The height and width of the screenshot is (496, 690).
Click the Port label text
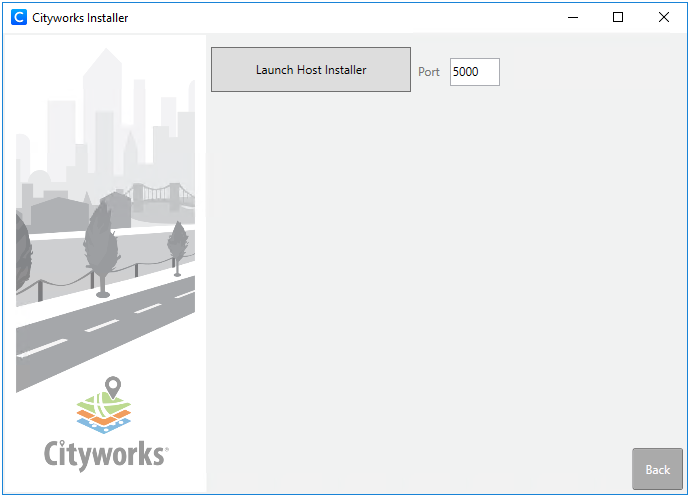point(429,72)
